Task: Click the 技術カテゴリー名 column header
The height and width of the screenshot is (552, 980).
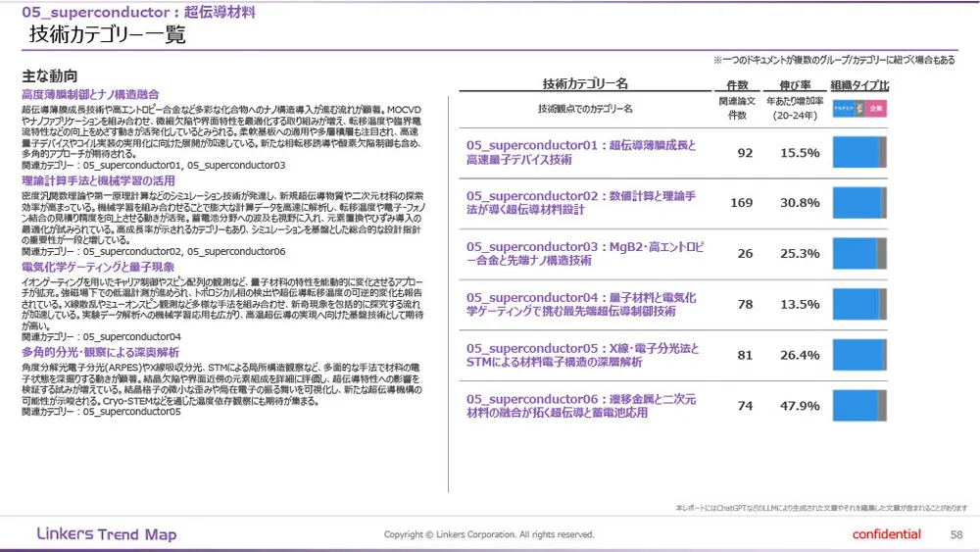Action: tap(585, 83)
